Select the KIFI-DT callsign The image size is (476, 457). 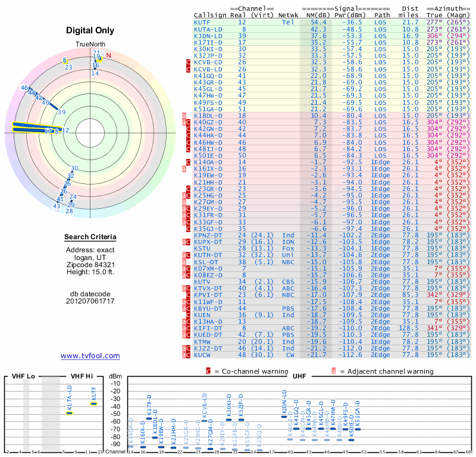208,328
